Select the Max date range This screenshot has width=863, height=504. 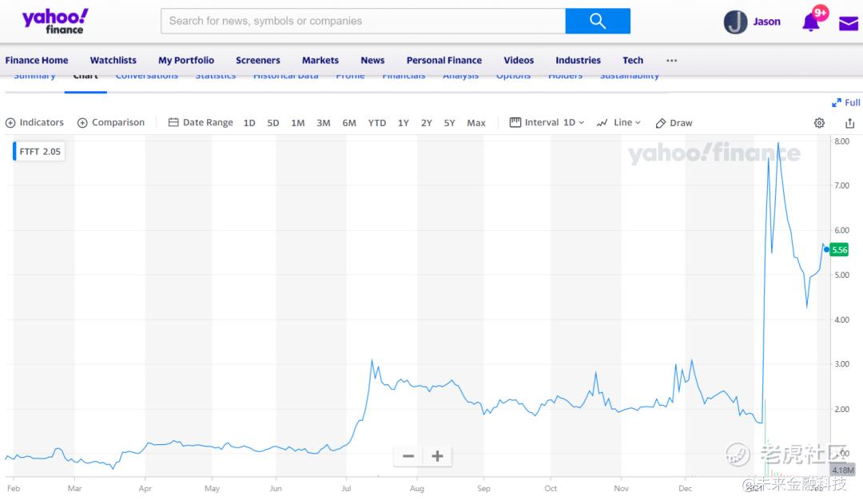coord(476,123)
